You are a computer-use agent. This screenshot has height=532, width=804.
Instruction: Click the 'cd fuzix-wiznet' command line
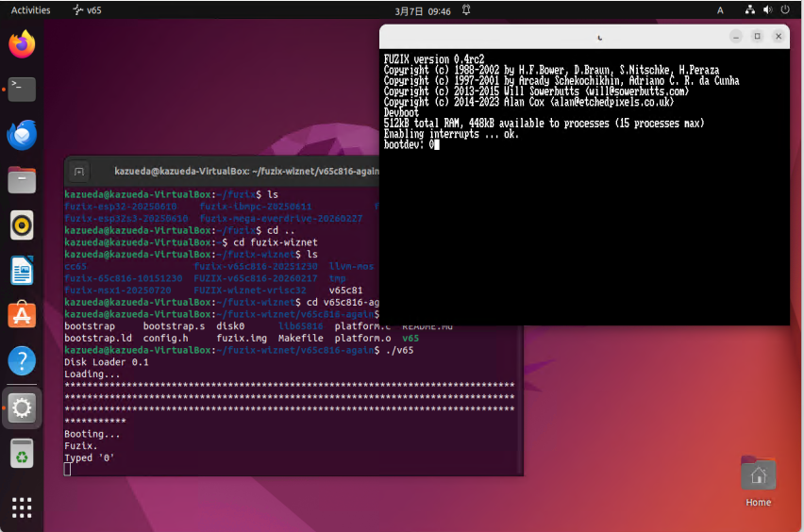276,242
